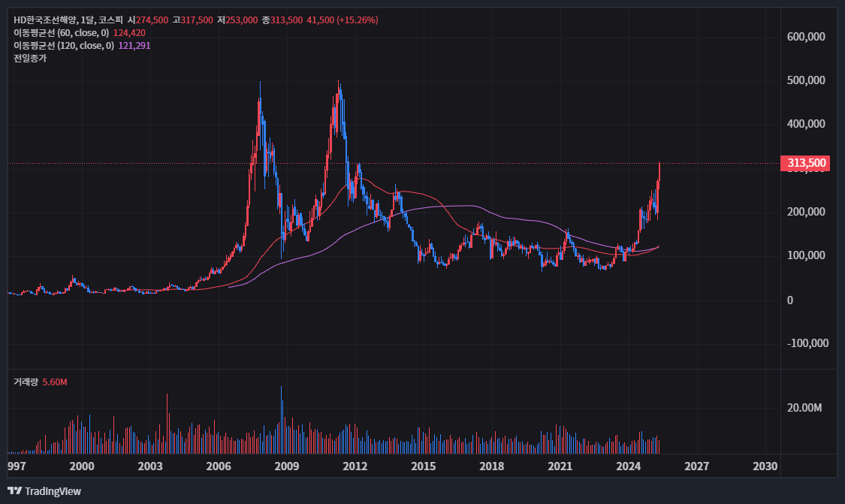Click the 400,000 price axis label

coord(806,124)
